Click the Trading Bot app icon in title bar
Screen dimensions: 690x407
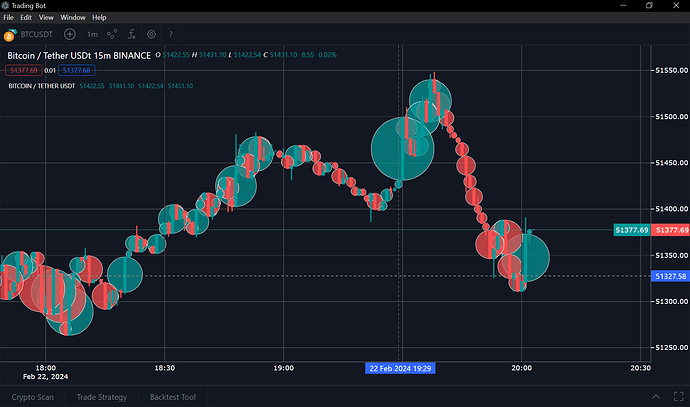[5, 5]
